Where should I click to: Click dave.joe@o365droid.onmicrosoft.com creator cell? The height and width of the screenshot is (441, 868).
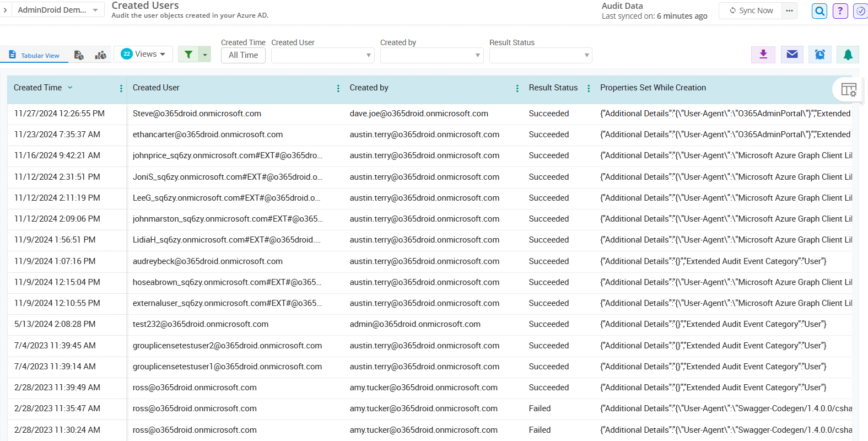click(x=419, y=114)
